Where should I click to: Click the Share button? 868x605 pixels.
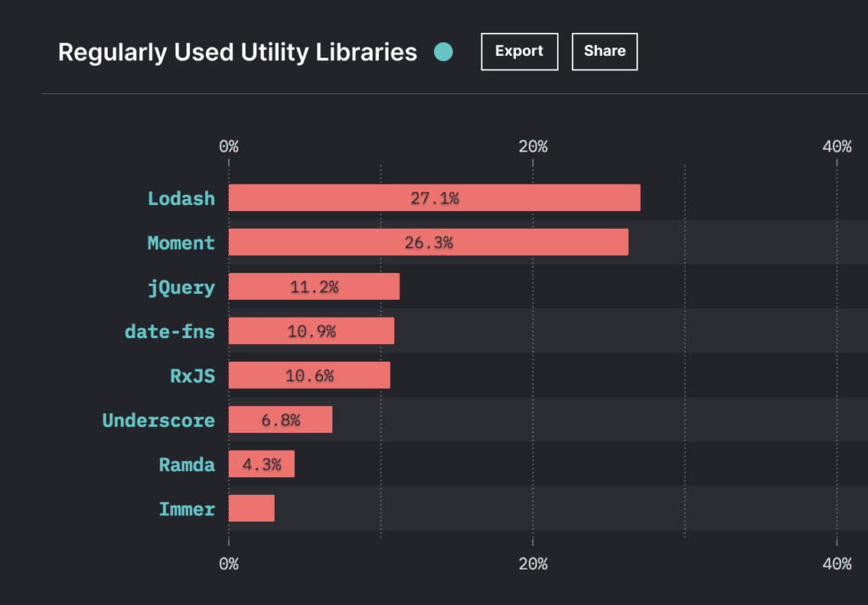click(x=604, y=51)
